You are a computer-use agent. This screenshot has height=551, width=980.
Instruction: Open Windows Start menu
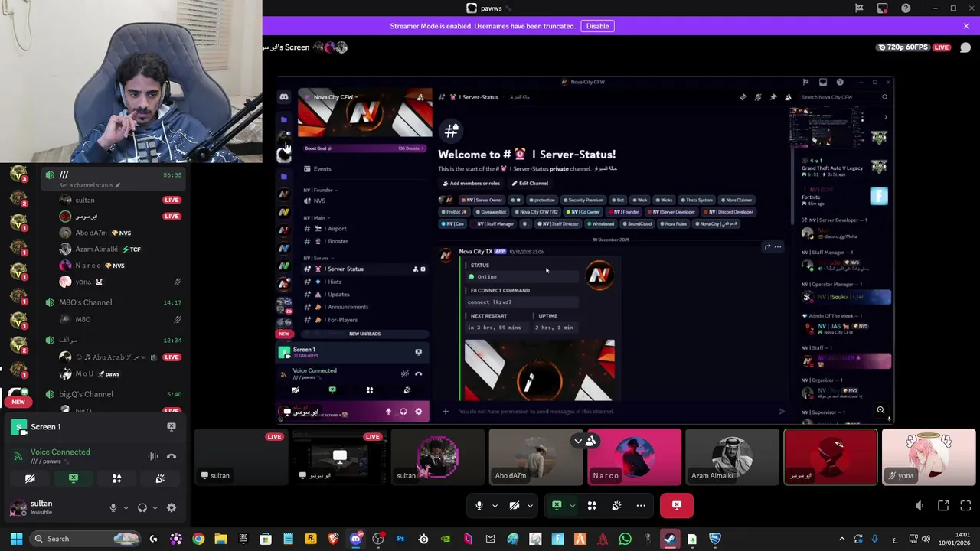pos(16,539)
